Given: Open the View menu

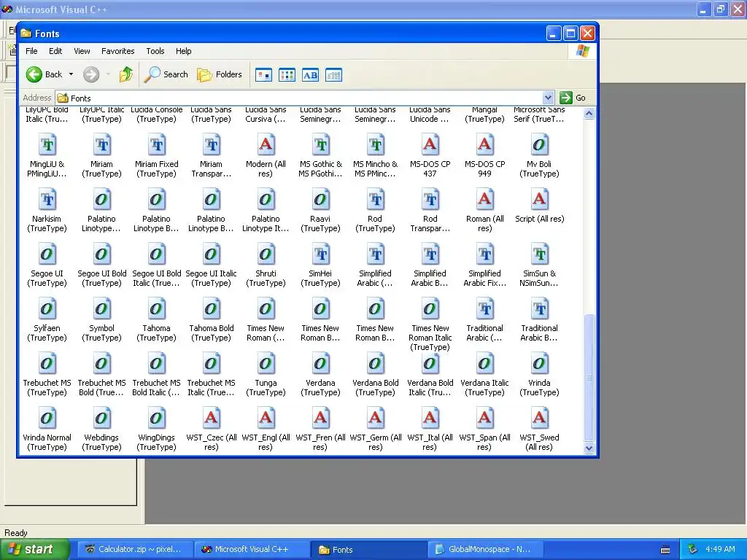Looking at the screenshot, I should pyautogui.click(x=82, y=51).
